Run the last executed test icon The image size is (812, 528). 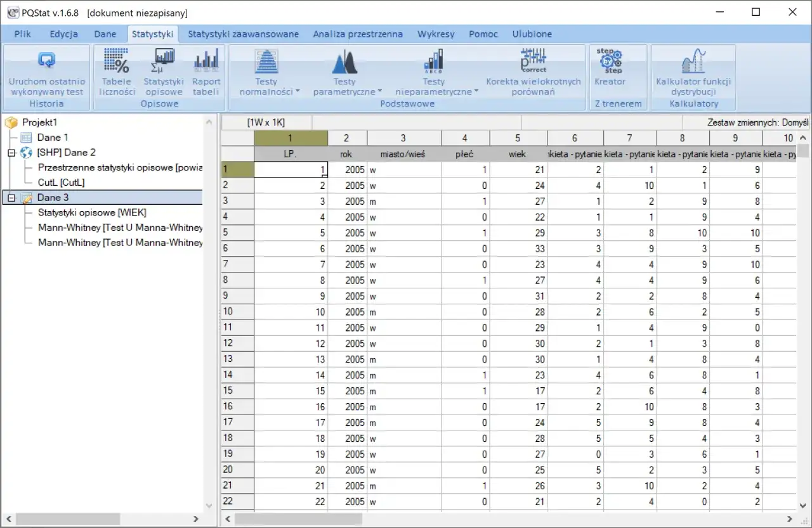point(46,61)
